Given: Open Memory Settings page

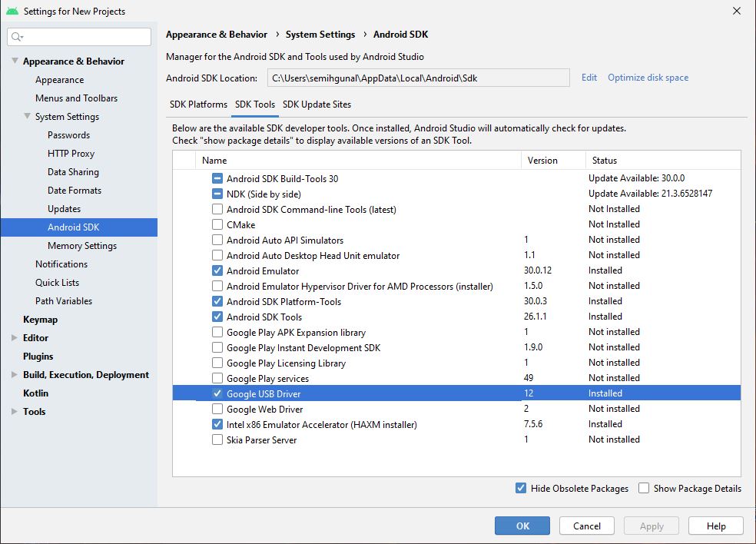Looking at the screenshot, I should click(x=82, y=245).
